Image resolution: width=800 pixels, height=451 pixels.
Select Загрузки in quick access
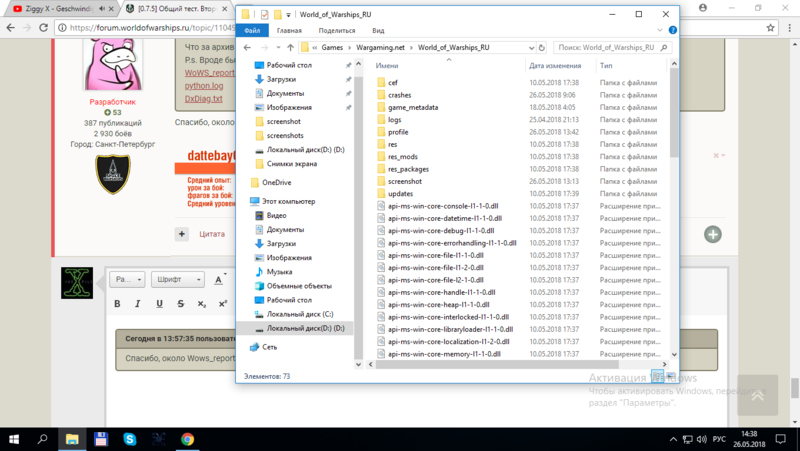281,79
